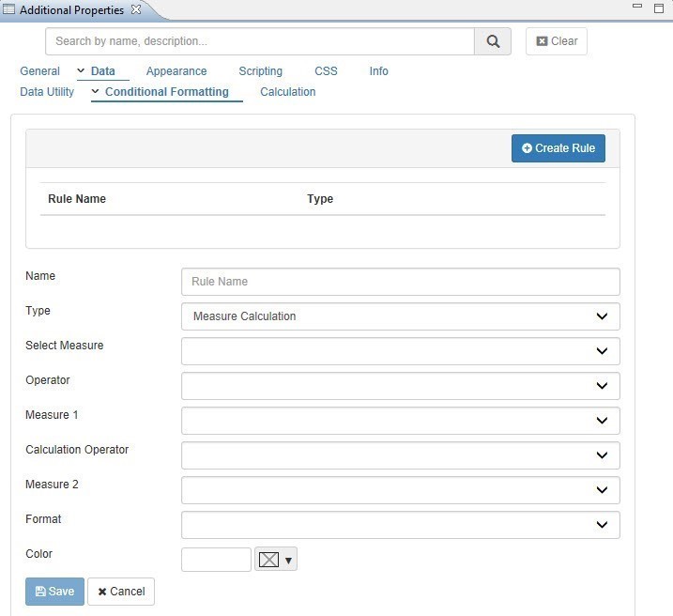Open the Appearance tab

[x=176, y=71]
